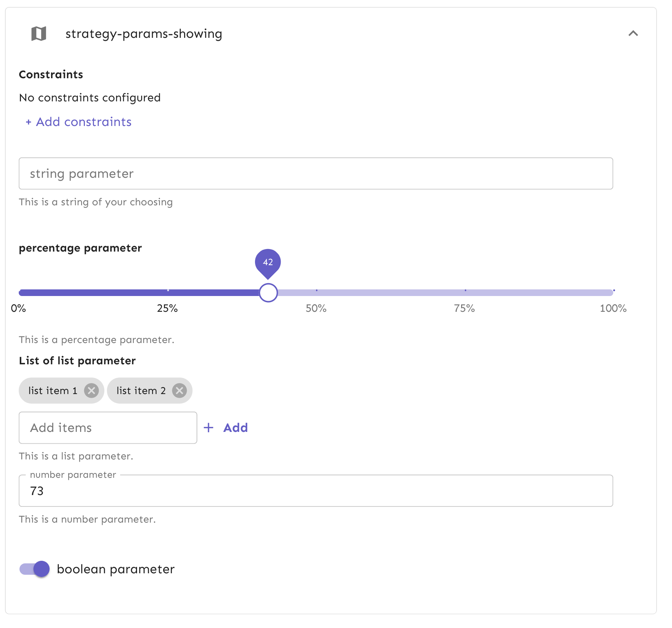Screen dimensions: 672x628
Task: Focus the number parameter field
Action: 316,491
